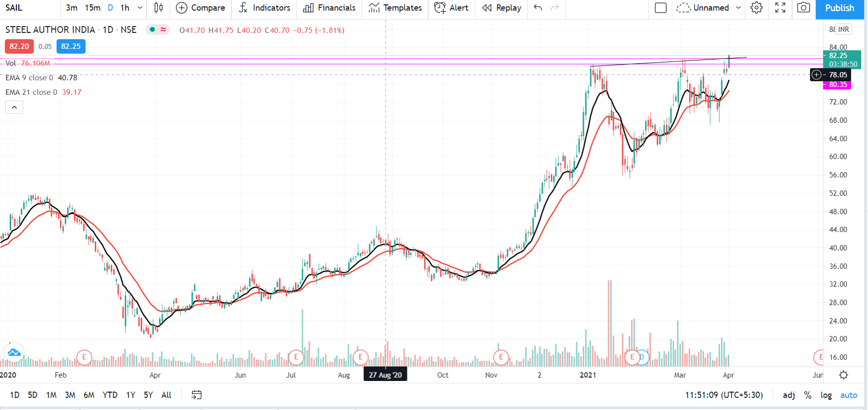Click the blue 82.25 buy price button

tap(71, 46)
